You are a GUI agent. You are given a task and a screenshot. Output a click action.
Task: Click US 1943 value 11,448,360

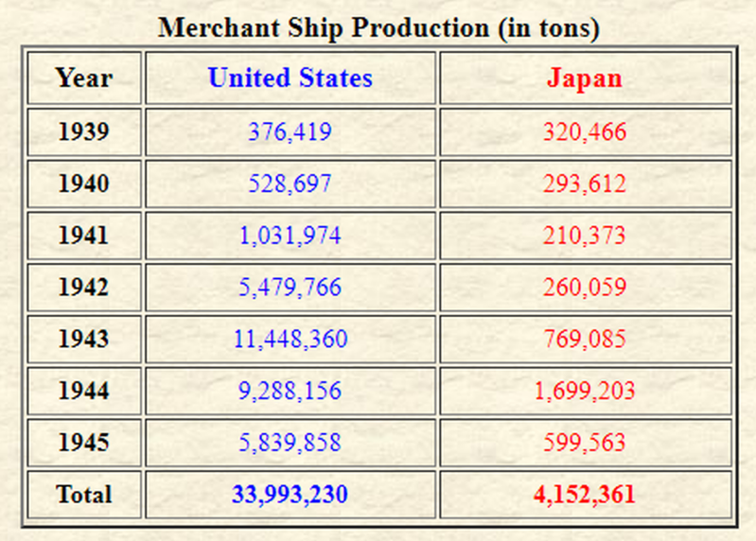point(290,339)
